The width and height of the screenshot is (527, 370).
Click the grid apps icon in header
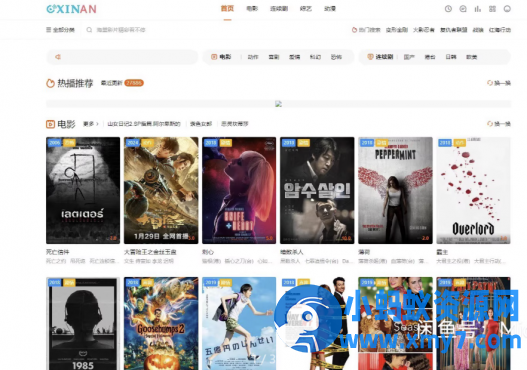tap(492, 9)
